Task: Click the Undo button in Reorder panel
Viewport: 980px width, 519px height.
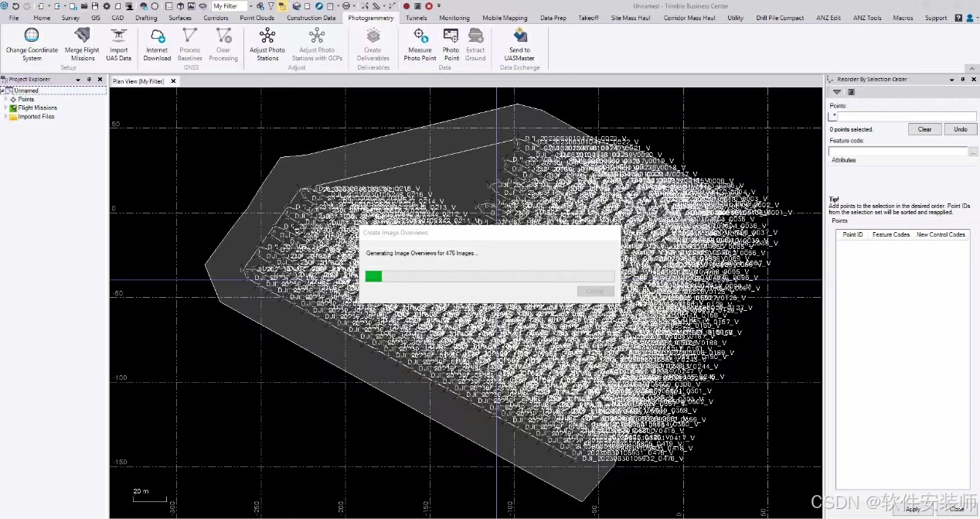Action: (x=961, y=129)
